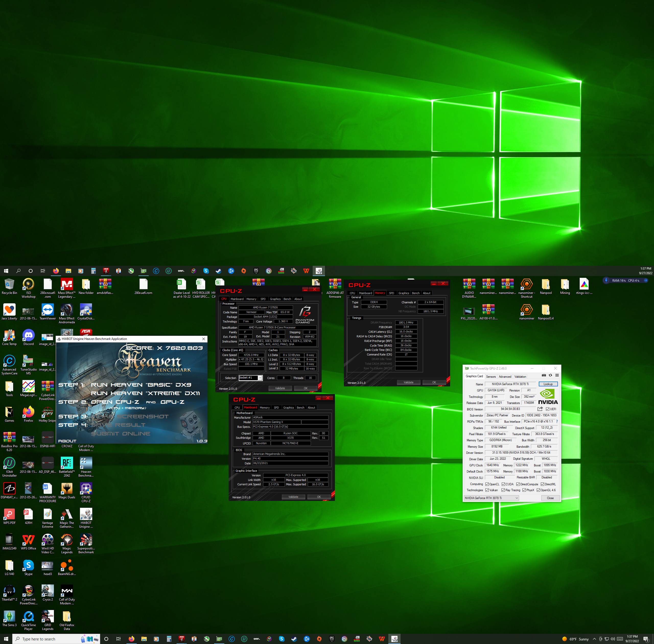The height and width of the screenshot is (644, 654).
Task: Open CPUID CPU-Z desktop shortcut
Action: point(86,492)
